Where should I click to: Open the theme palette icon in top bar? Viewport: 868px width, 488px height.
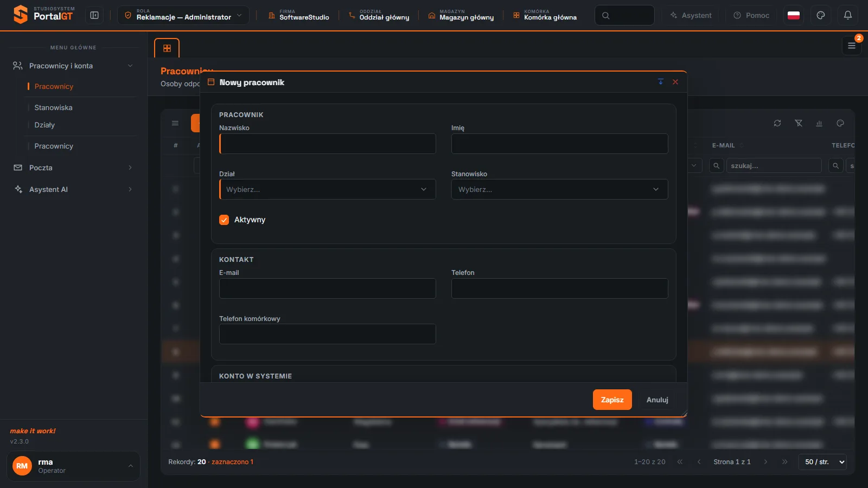point(821,15)
